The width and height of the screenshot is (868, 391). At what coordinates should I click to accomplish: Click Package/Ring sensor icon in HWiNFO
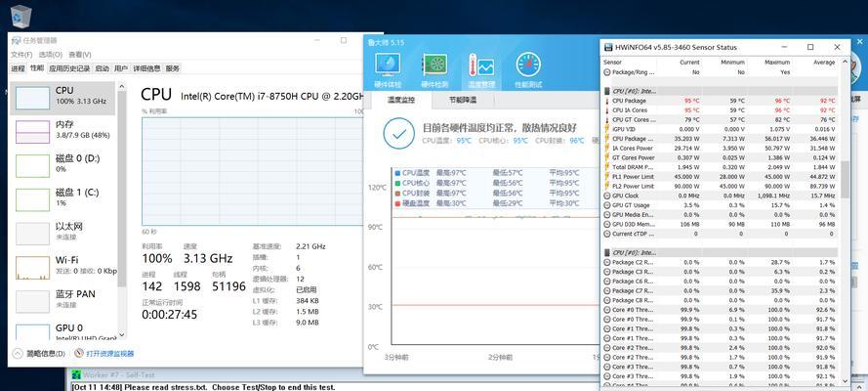[x=606, y=72]
